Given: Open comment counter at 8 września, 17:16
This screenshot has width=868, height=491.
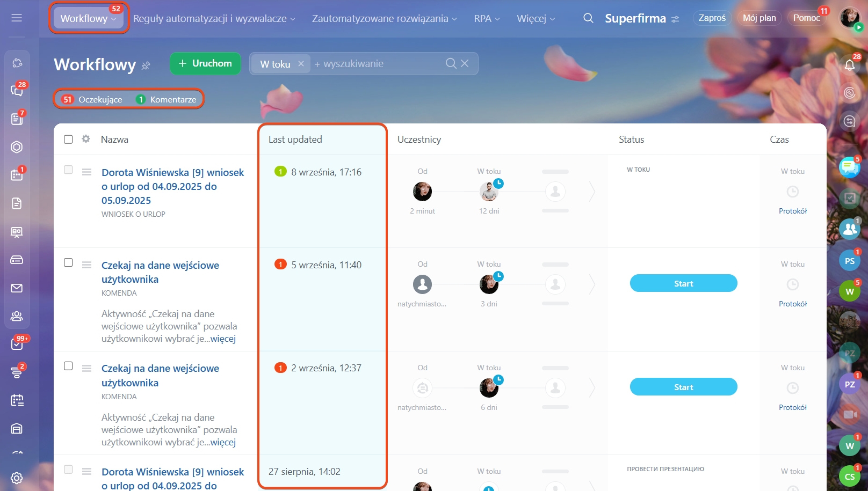Looking at the screenshot, I should (x=280, y=172).
